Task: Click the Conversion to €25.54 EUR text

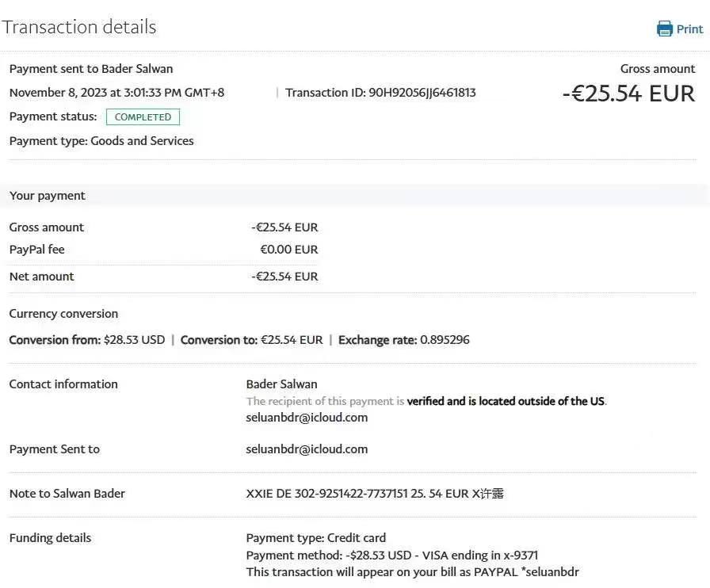Action: [x=251, y=340]
